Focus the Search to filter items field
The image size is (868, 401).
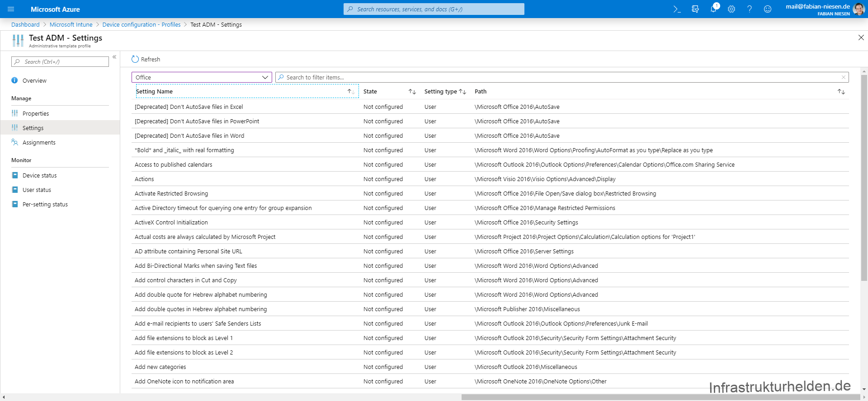[561, 77]
